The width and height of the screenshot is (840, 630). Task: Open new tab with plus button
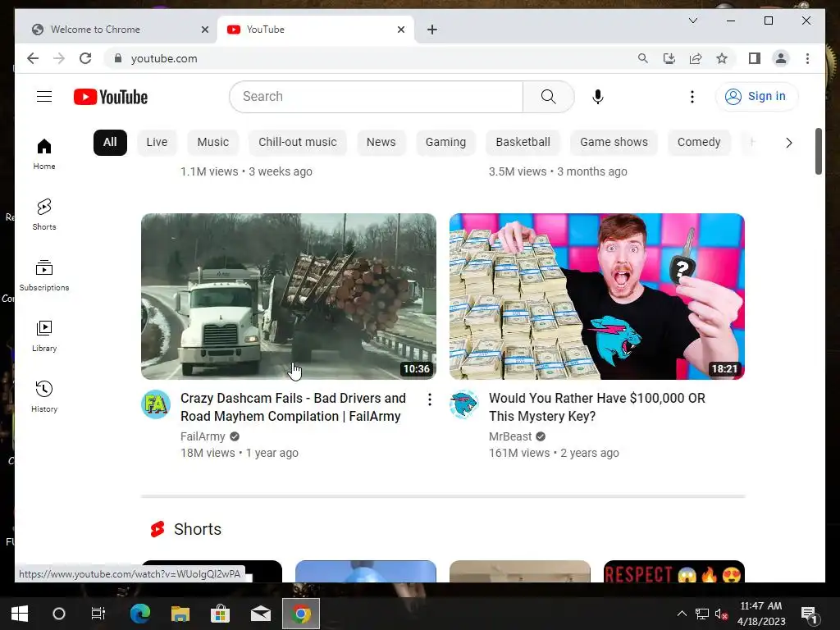pyautogui.click(x=432, y=30)
